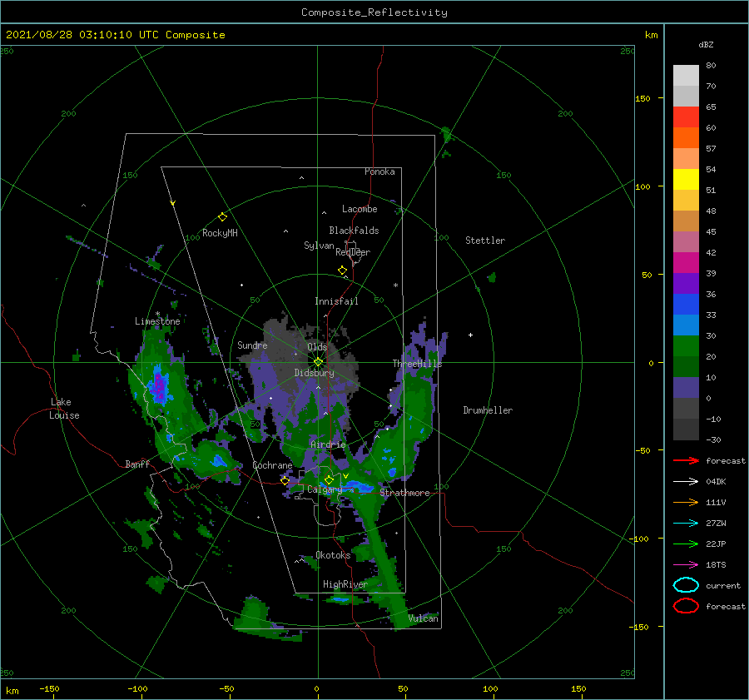Click the Ponoka city label

(379, 171)
